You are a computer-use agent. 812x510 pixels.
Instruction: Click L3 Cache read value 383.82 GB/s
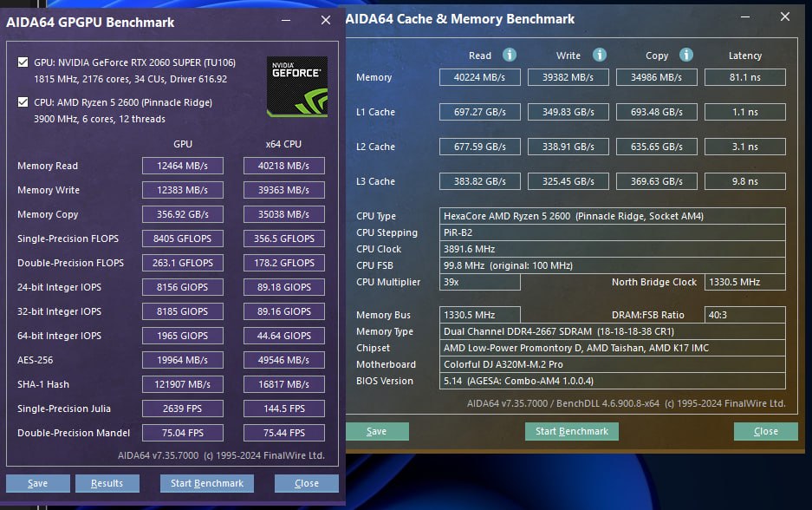pos(480,181)
